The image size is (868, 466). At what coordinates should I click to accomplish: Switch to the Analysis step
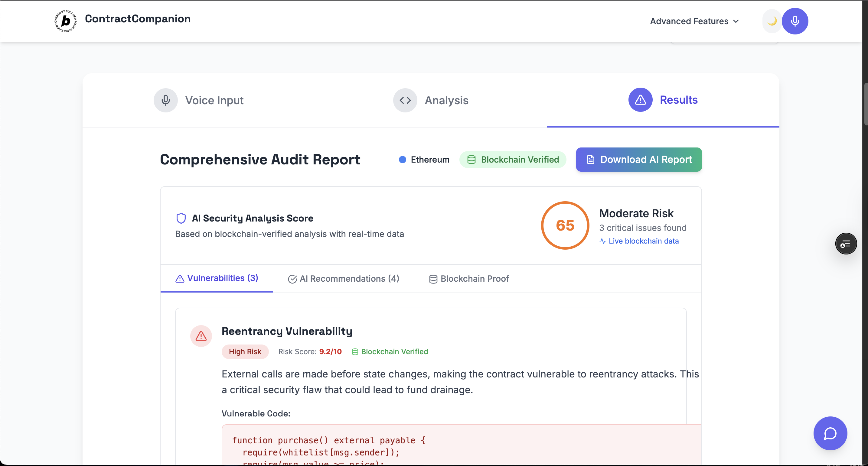tap(446, 100)
